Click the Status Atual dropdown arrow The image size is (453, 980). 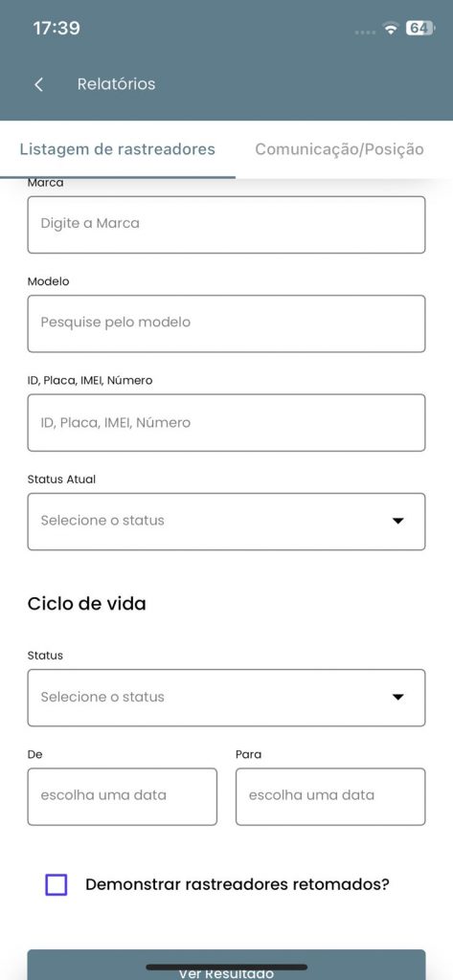point(398,521)
